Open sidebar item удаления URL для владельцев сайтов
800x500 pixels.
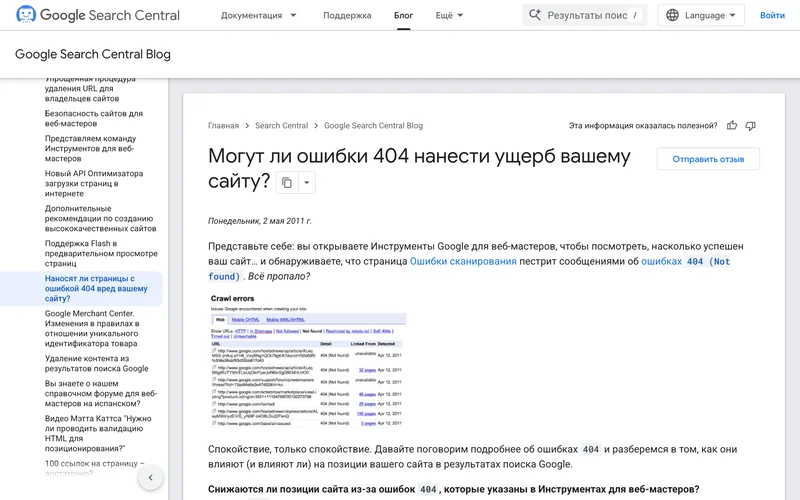(x=90, y=88)
